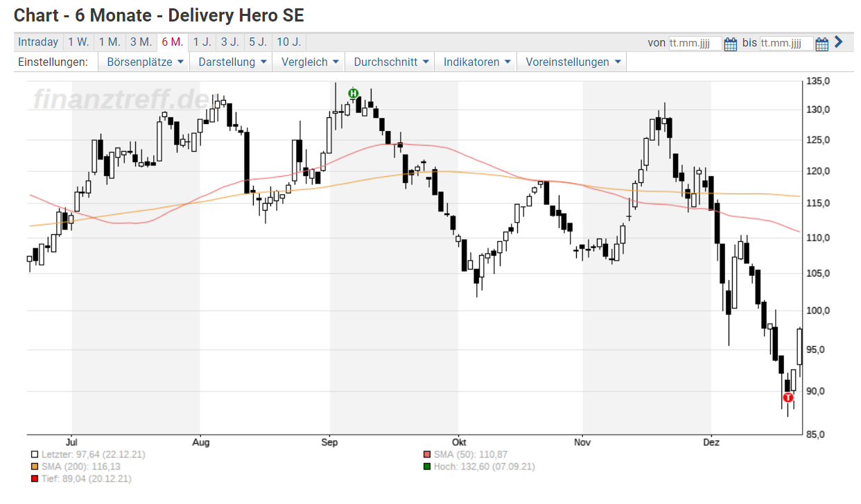Image resolution: width=861 pixels, height=504 pixels.
Task: Open the calendar picker beside the 'von' date
Action: [x=731, y=44]
